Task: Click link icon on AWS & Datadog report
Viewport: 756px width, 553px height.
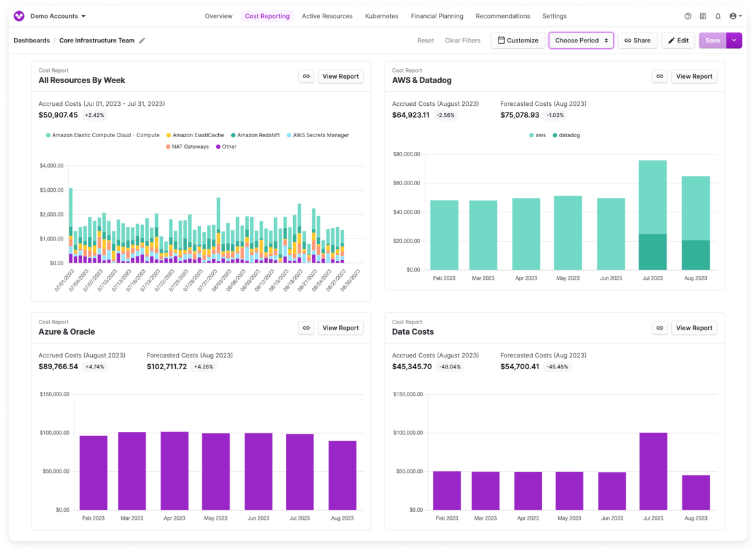Action: (660, 76)
